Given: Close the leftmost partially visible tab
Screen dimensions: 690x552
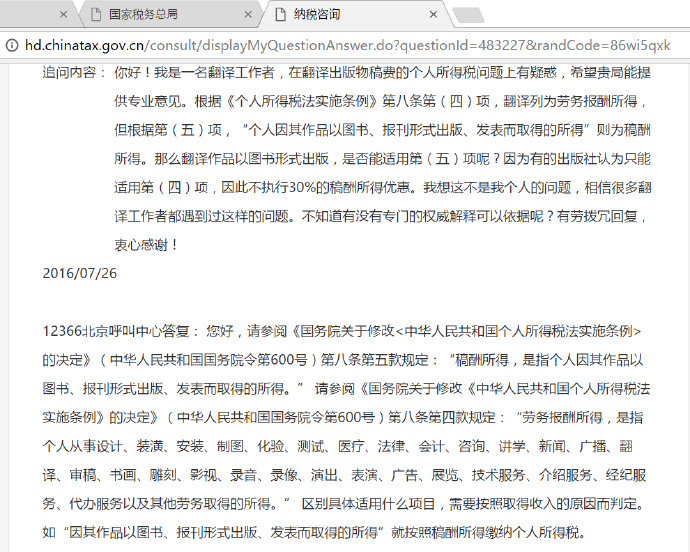Looking at the screenshot, I should 63,15.
